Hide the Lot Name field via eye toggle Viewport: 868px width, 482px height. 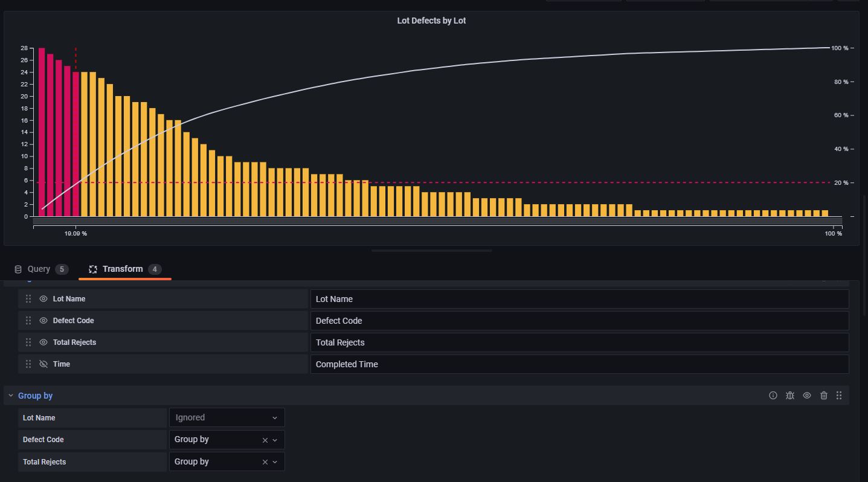click(43, 298)
